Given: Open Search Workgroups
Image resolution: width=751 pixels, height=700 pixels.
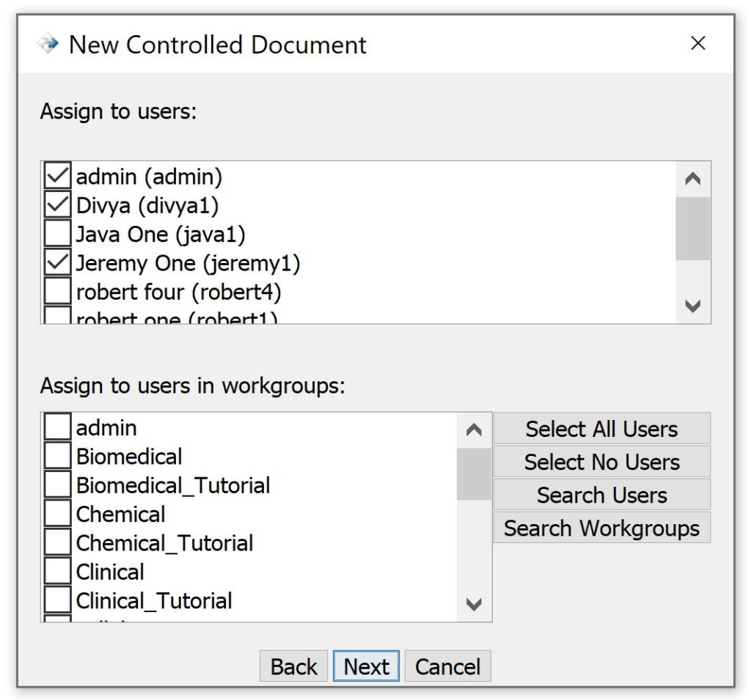Looking at the screenshot, I should [x=601, y=528].
